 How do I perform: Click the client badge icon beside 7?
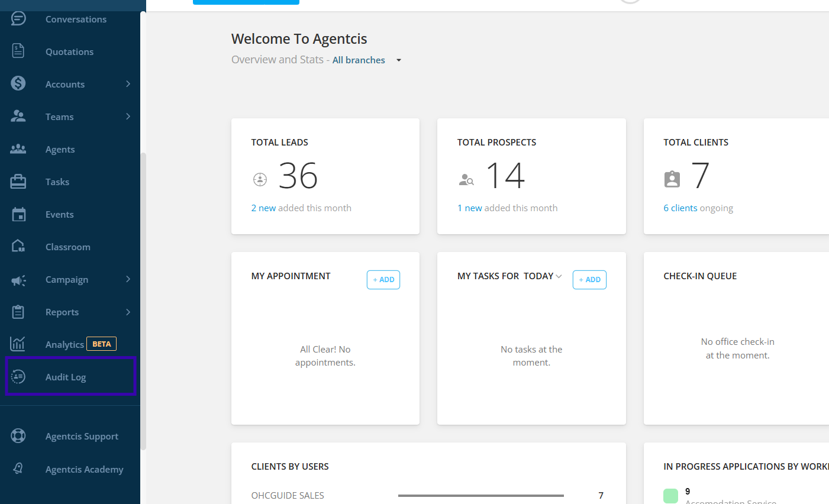point(672,179)
